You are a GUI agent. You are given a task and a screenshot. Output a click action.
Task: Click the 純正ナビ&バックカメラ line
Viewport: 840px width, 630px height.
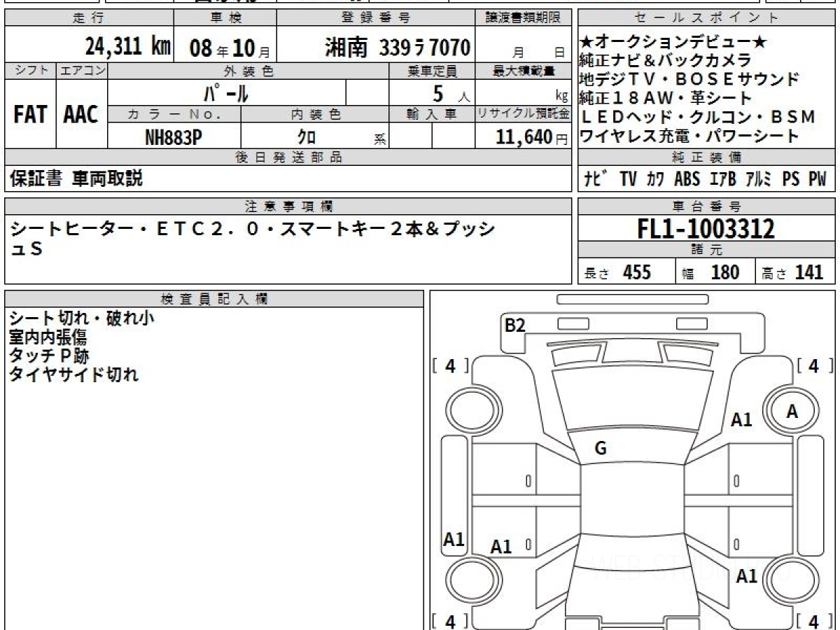666,60
